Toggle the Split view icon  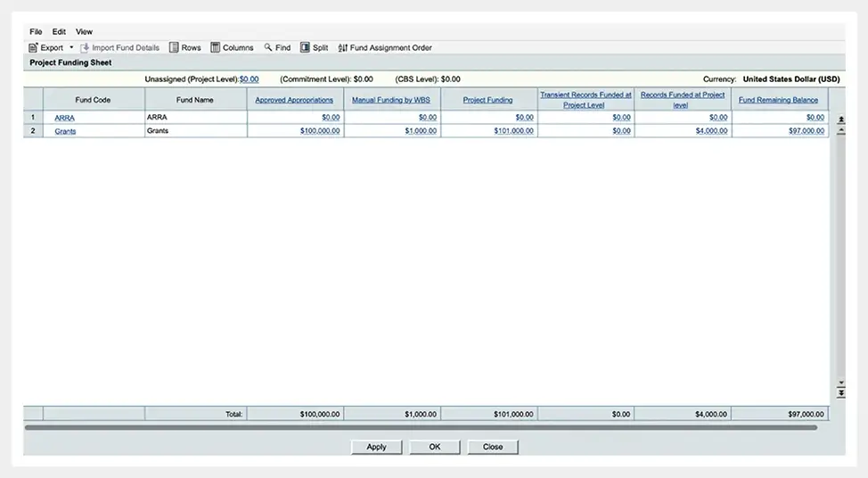pos(305,47)
